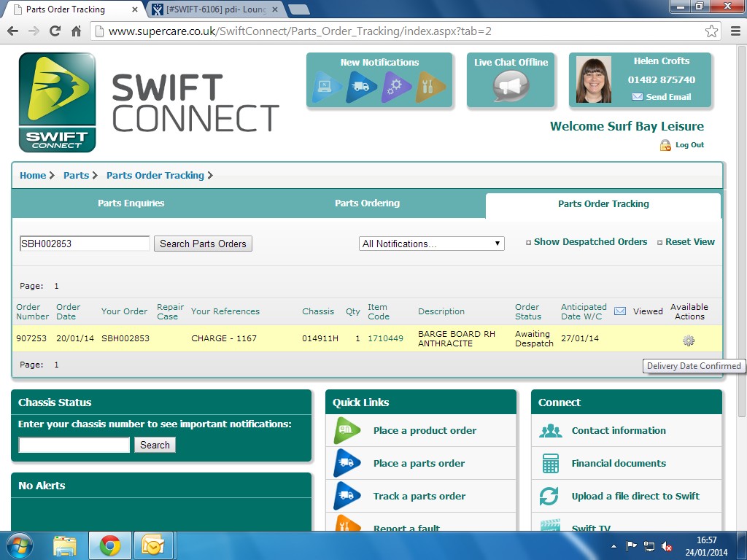Open available actions gear for order 907253
The image size is (747, 560).
[x=688, y=341]
